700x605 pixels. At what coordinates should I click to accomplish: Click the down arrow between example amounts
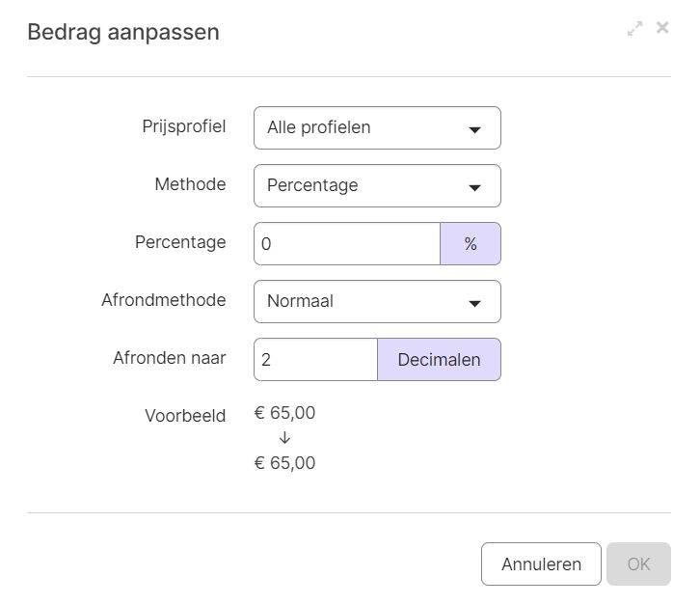(x=284, y=438)
